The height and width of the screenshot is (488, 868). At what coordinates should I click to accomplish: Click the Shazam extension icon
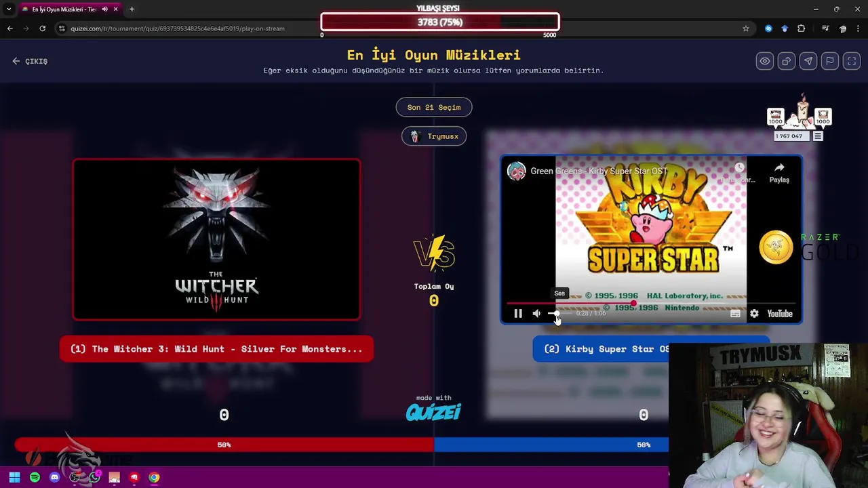[x=768, y=28]
